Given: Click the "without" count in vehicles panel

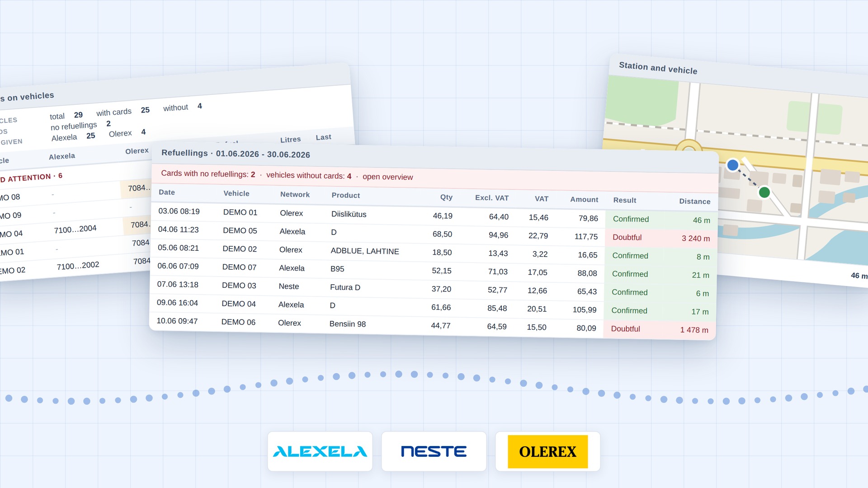Looking at the screenshot, I should point(200,106).
